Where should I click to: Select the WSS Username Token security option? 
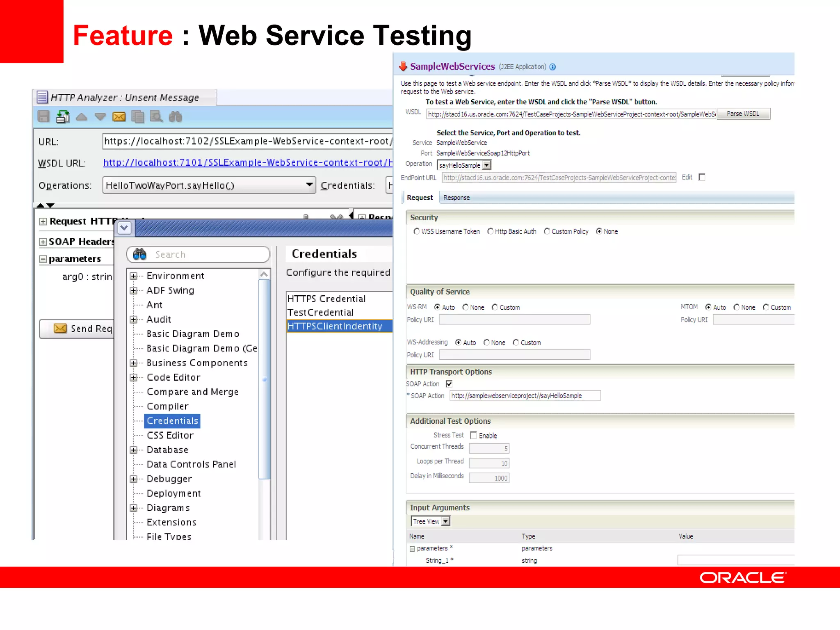click(417, 231)
